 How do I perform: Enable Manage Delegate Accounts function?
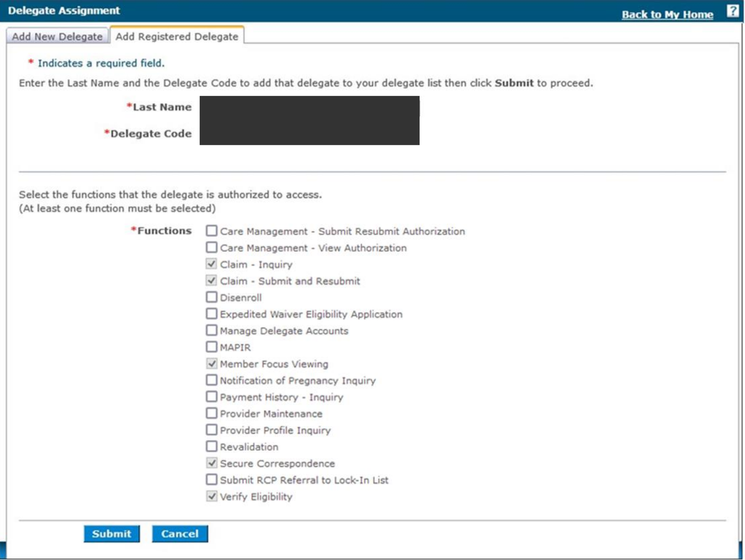(x=212, y=330)
